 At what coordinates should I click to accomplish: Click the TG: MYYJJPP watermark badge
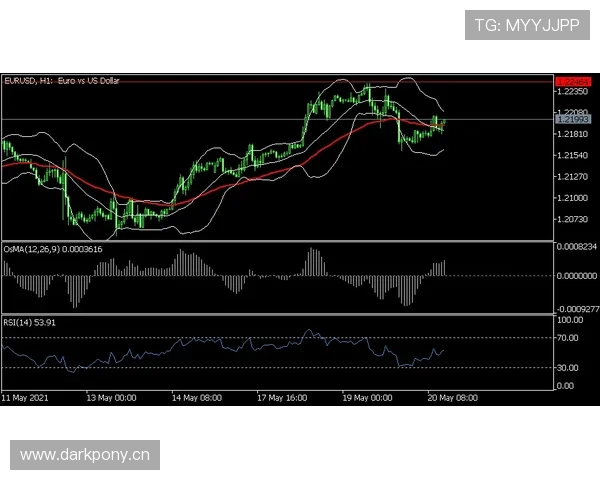[527, 25]
